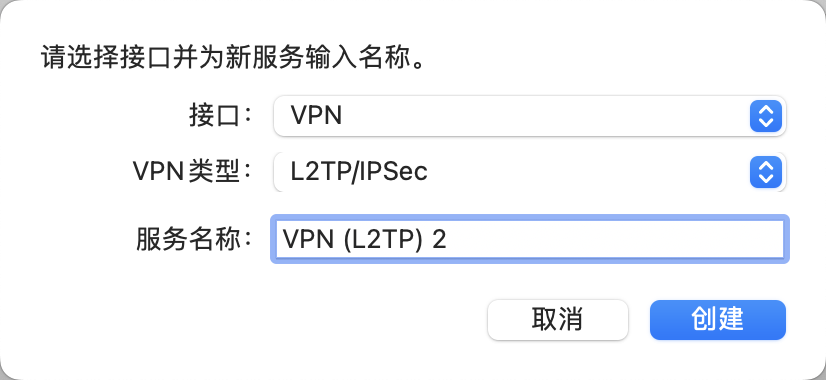This screenshot has width=826, height=380.
Task: Open the 接口 dropdown showing VPN
Action: point(529,115)
